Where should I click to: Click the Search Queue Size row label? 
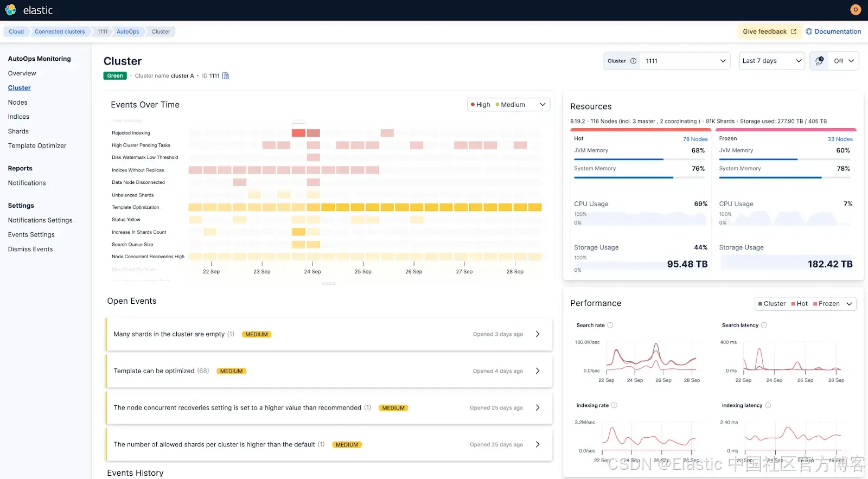click(x=132, y=245)
